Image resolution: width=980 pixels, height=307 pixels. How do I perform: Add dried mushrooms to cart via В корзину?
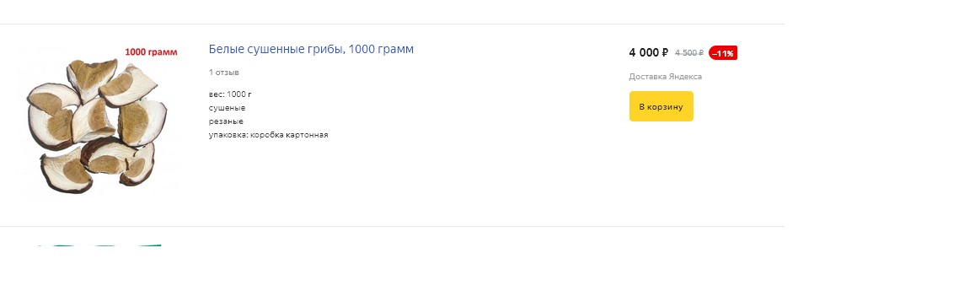pos(661,106)
